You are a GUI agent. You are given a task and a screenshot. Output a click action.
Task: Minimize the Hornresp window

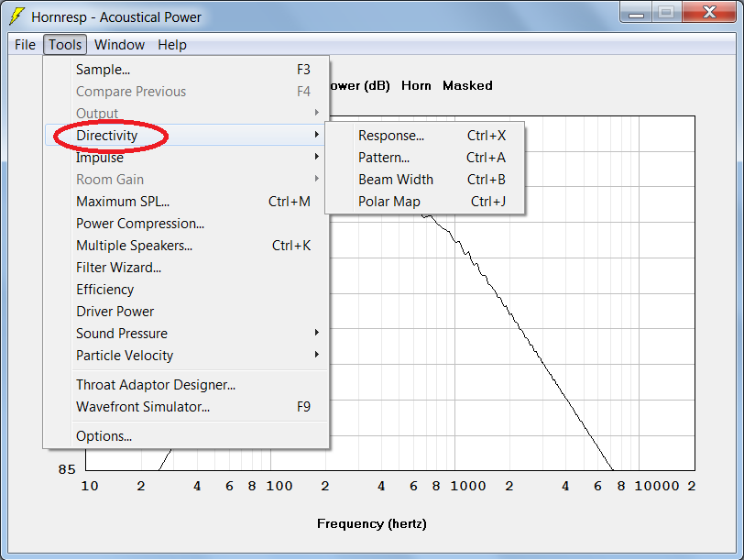[636, 13]
